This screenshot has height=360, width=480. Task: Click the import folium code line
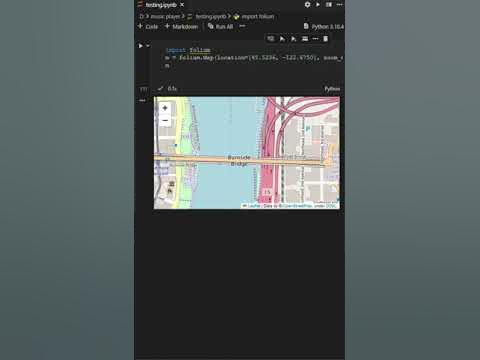click(x=188, y=50)
